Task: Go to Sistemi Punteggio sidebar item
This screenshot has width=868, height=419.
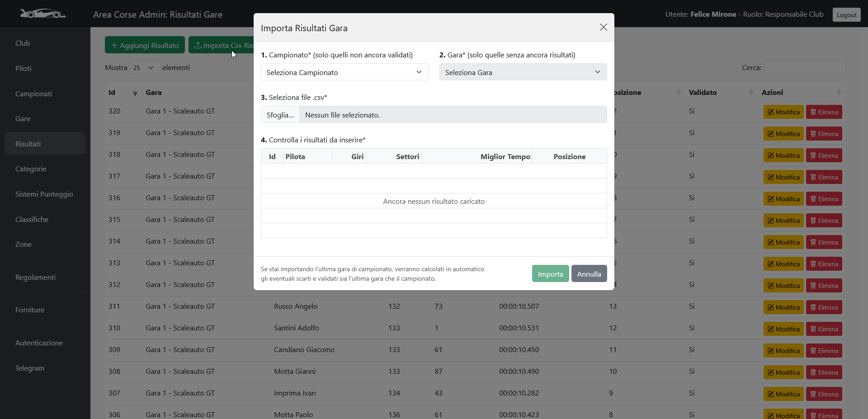Action: coord(44,194)
